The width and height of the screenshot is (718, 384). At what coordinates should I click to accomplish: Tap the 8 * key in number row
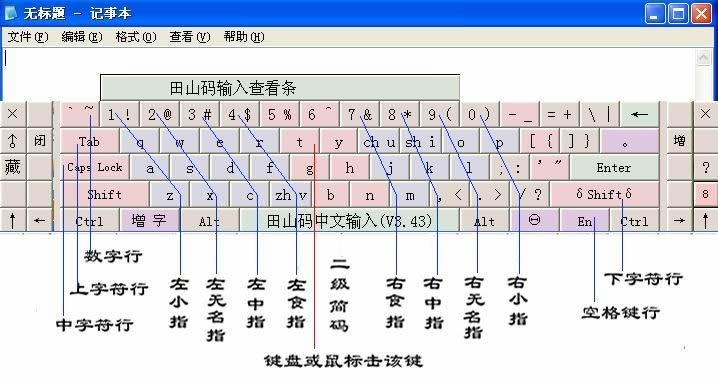pos(399,114)
